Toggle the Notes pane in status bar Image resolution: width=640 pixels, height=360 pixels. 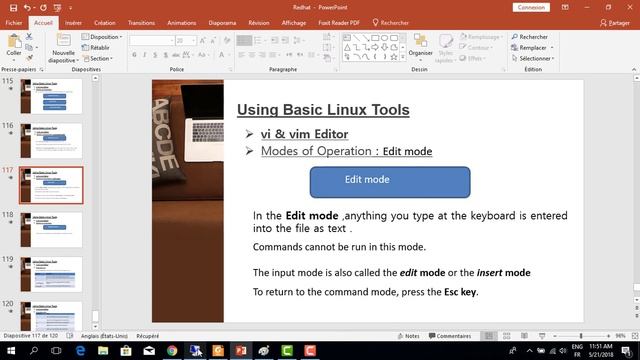409,336
